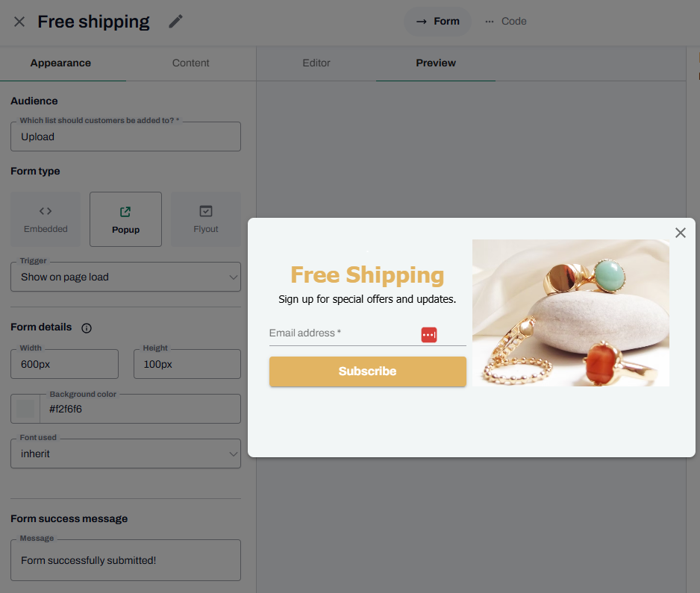
Task: Expand the Trigger dropdown
Action: click(125, 277)
